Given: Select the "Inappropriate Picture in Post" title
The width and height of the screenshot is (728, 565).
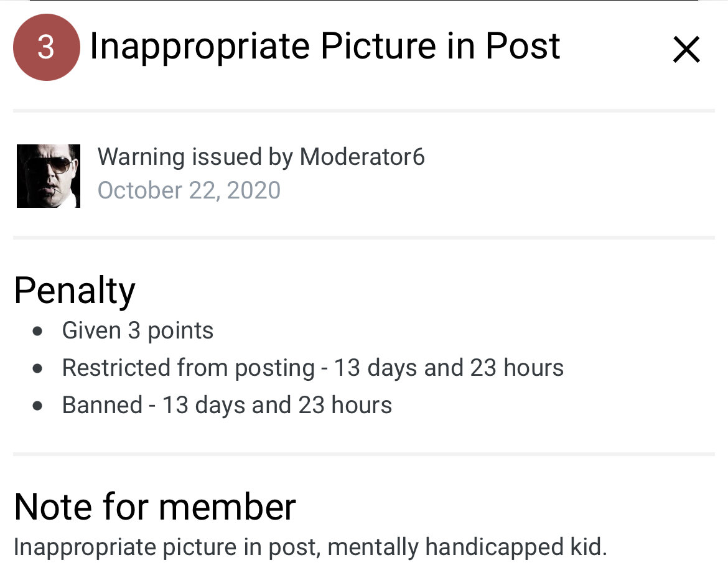Looking at the screenshot, I should pyautogui.click(x=325, y=47).
